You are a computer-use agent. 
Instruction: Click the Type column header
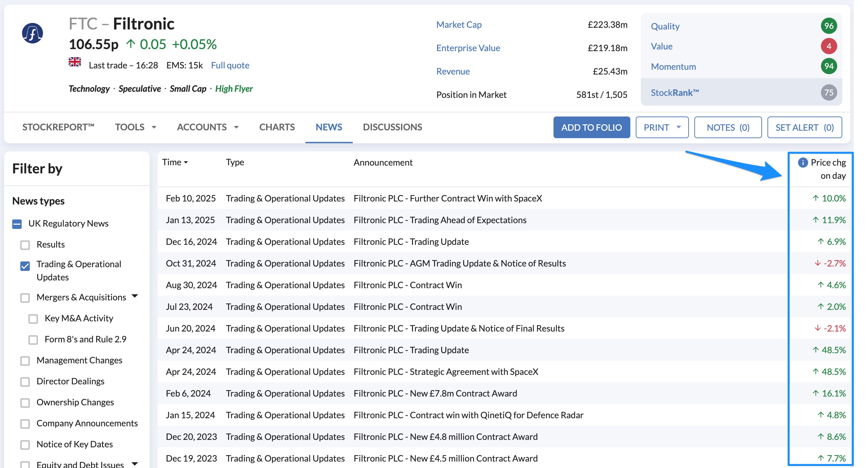[235, 162]
